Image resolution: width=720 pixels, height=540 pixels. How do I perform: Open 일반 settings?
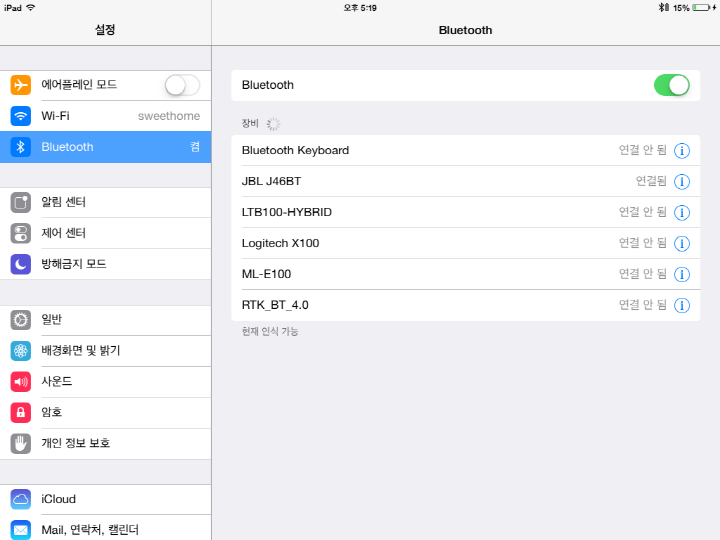[x=106, y=320]
